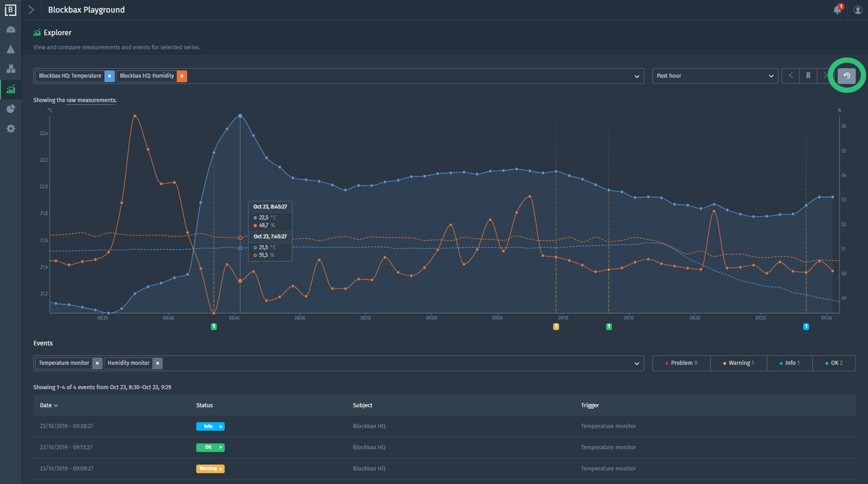Toggle the Problem events filter
868x484 pixels.
click(681, 363)
